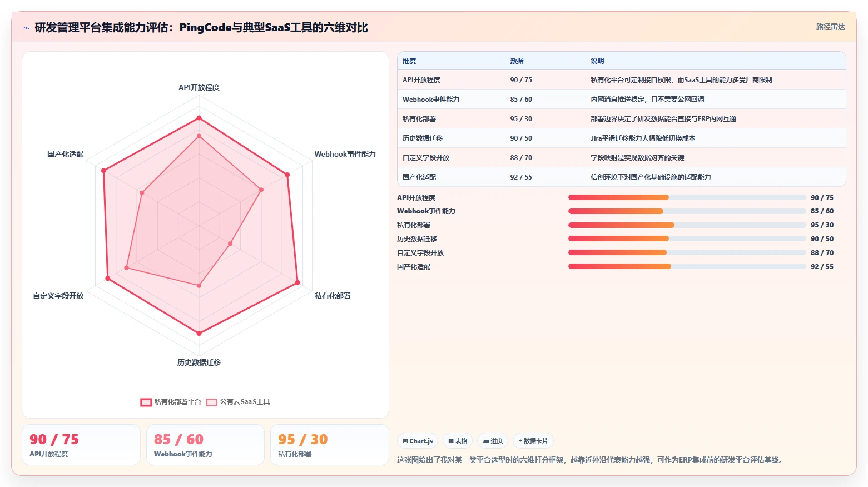Image resolution: width=868 pixels, height=487 pixels.
Task: Select the inner SaaS point on the 自定义字段开放 axis
Action: coord(127,268)
